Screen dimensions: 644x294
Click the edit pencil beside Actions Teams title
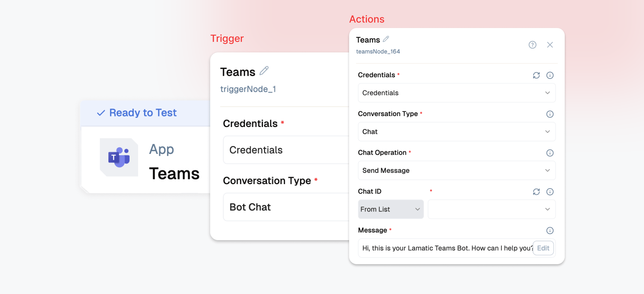click(x=386, y=39)
